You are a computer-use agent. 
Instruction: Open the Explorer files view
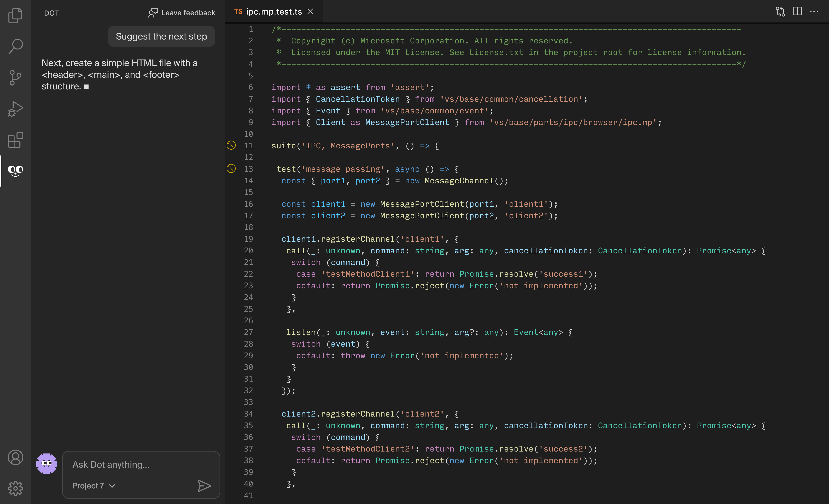15,15
